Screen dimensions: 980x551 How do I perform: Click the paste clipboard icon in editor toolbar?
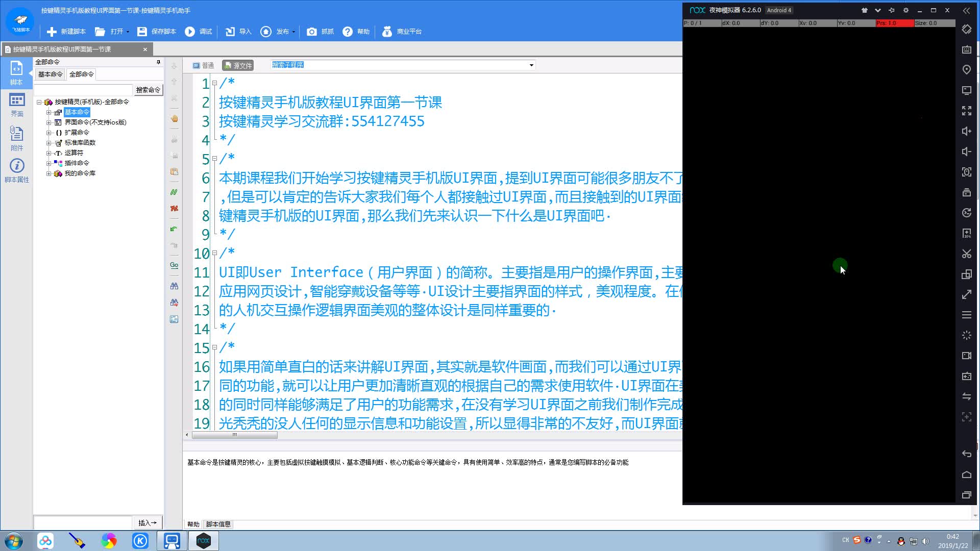[x=174, y=171]
